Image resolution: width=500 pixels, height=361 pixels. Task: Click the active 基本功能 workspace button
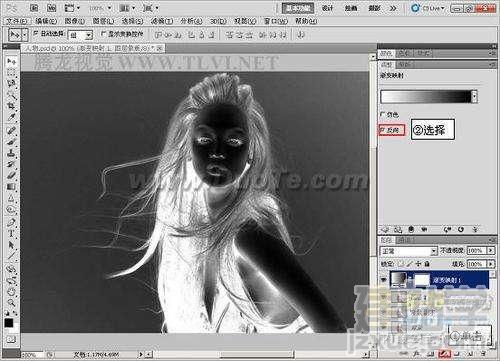298,8
